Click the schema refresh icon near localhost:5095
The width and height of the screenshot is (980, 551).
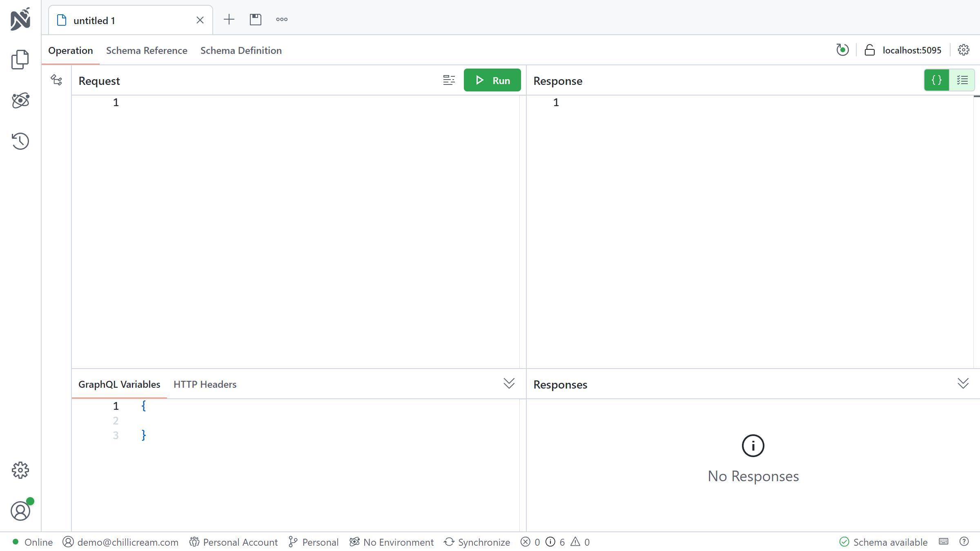pos(842,50)
